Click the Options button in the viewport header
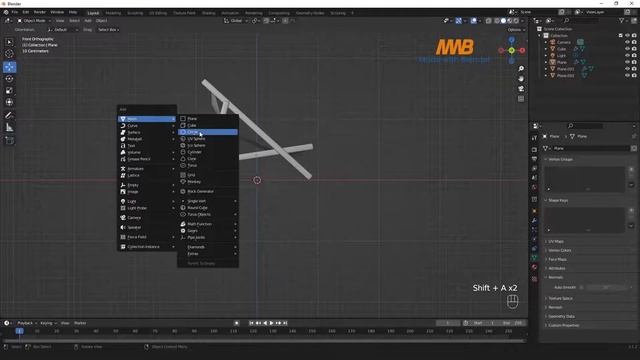Screen dimensions: 640x360 [x=516, y=30]
